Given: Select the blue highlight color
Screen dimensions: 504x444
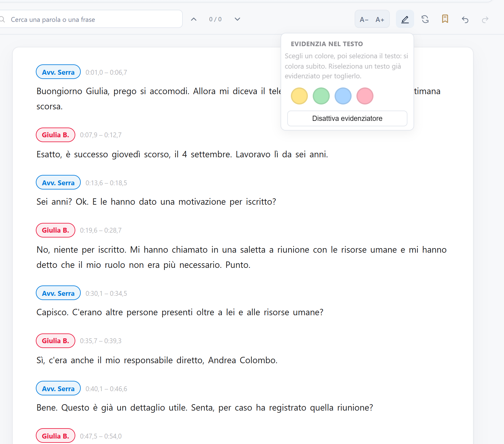Looking at the screenshot, I should 343,96.
